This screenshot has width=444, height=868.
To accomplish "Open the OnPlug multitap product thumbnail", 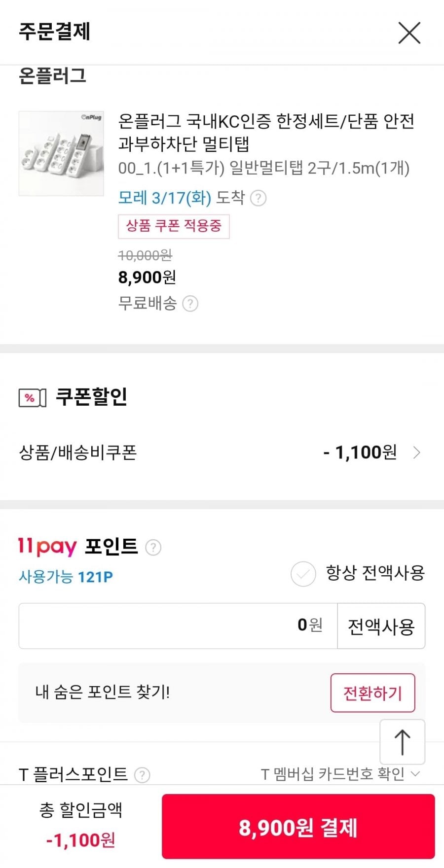I will pos(61,153).
